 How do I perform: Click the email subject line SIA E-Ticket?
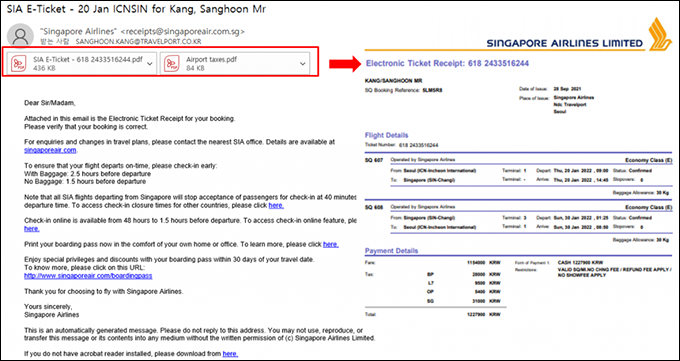coord(137,9)
